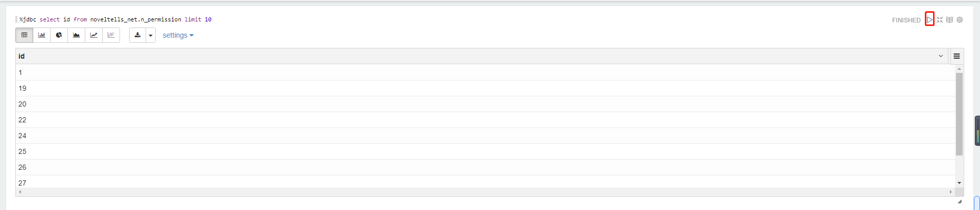
Task: Show results as scatter chart
Action: coord(111,35)
